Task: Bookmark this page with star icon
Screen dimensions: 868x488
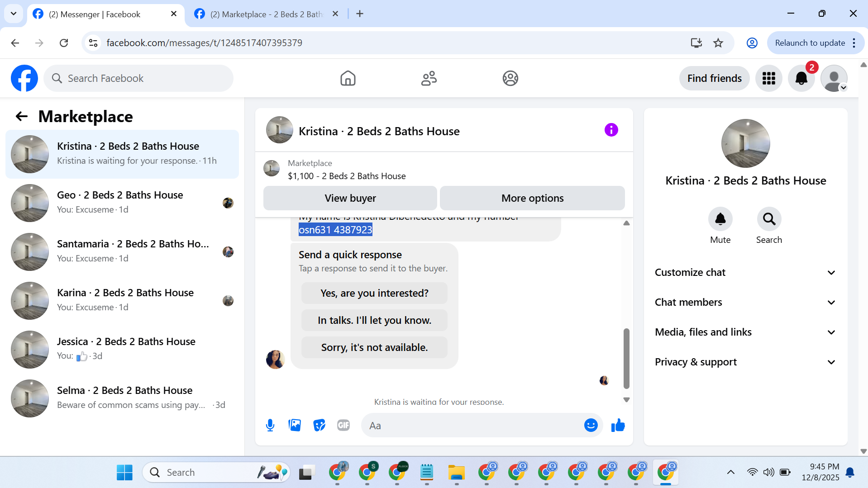Action: click(x=718, y=43)
